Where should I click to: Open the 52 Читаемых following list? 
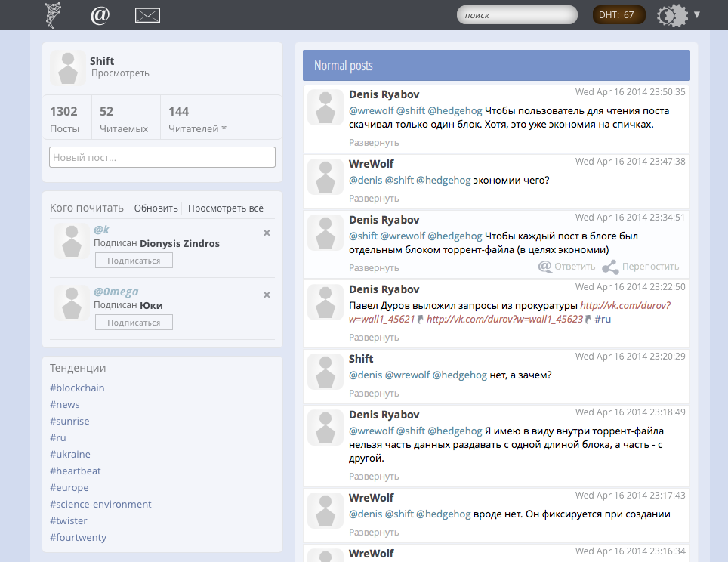click(x=124, y=119)
